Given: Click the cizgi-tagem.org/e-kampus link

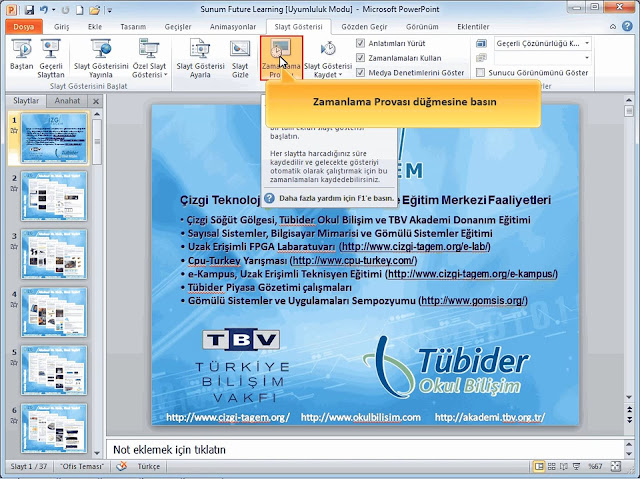Looking at the screenshot, I should tap(471, 274).
